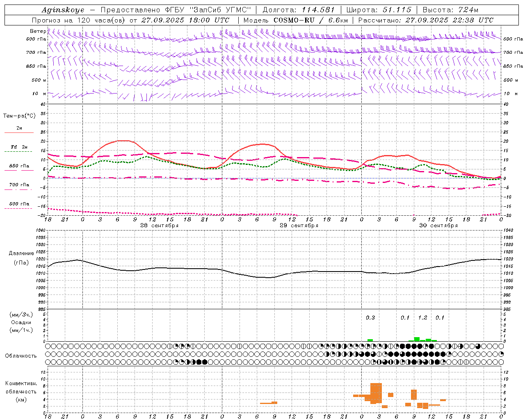
Task: Click the 30 сентября date label
Action: (x=438, y=226)
